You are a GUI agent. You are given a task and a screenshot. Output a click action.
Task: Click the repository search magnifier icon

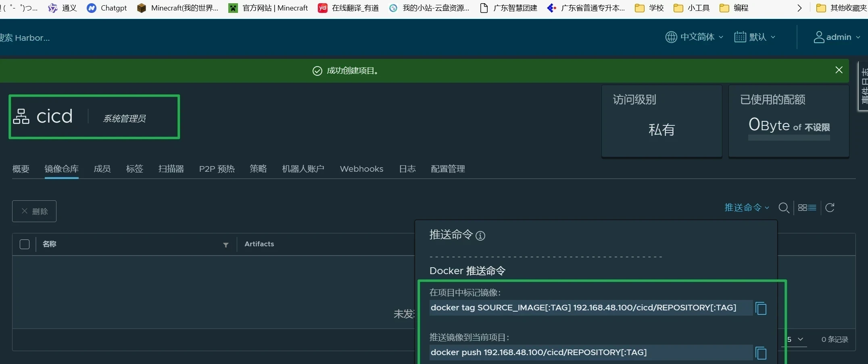[784, 208]
